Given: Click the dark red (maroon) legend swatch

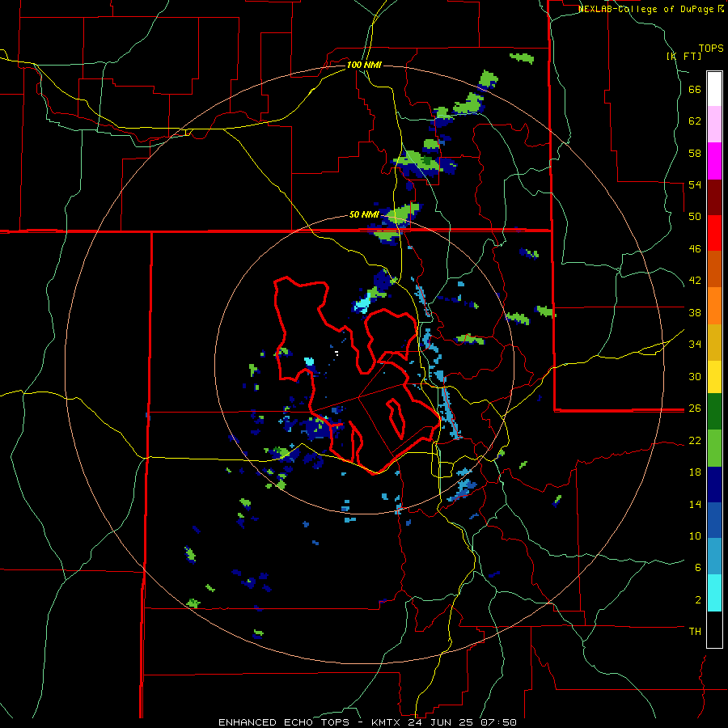Looking at the screenshot, I should click(714, 197).
